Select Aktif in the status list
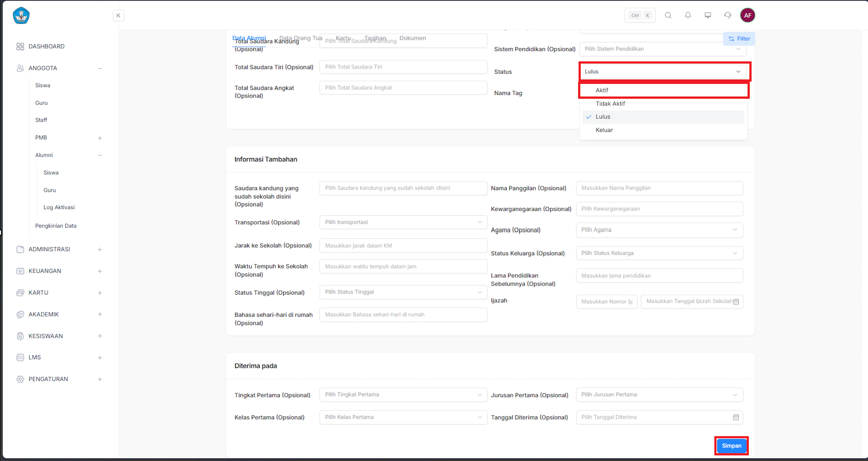868x461 pixels. 663,90
